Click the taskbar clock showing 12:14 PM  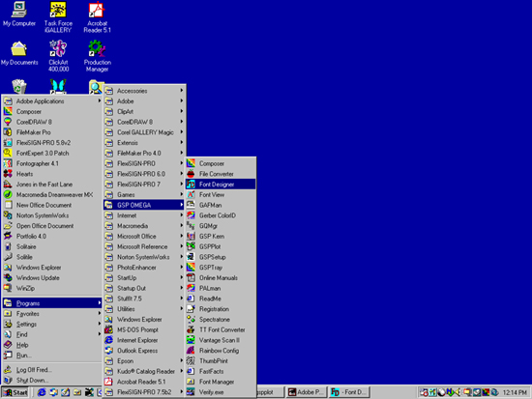click(515, 392)
